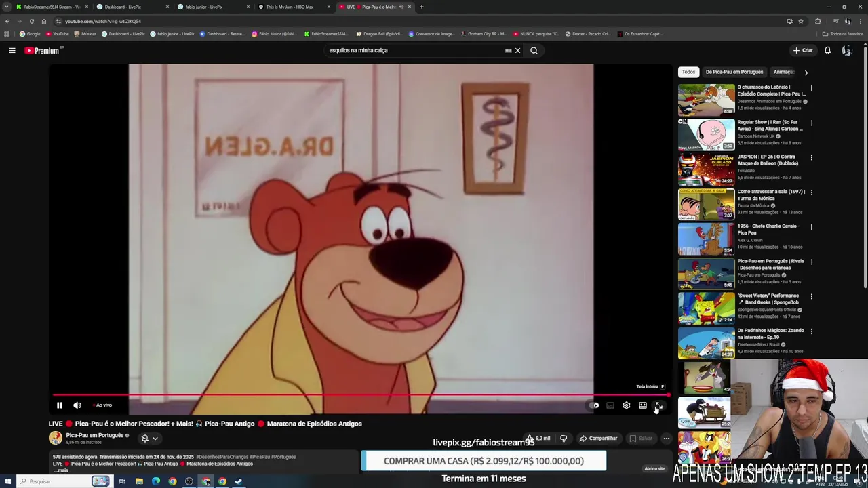868x488 pixels.
Task: Open the Pica-Pau em Português channel name
Action: coord(95,435)
